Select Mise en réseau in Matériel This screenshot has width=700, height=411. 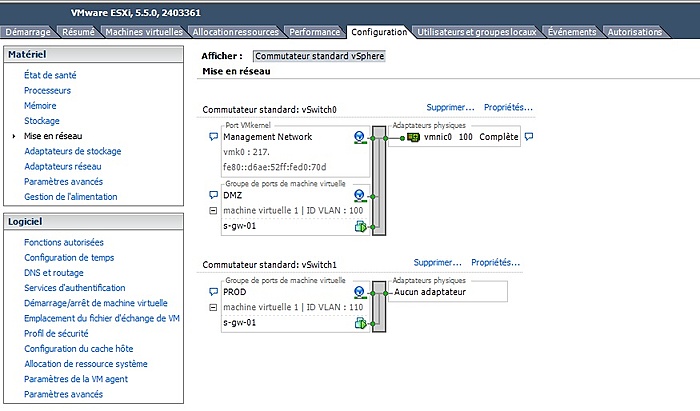(x=53, y=136)
